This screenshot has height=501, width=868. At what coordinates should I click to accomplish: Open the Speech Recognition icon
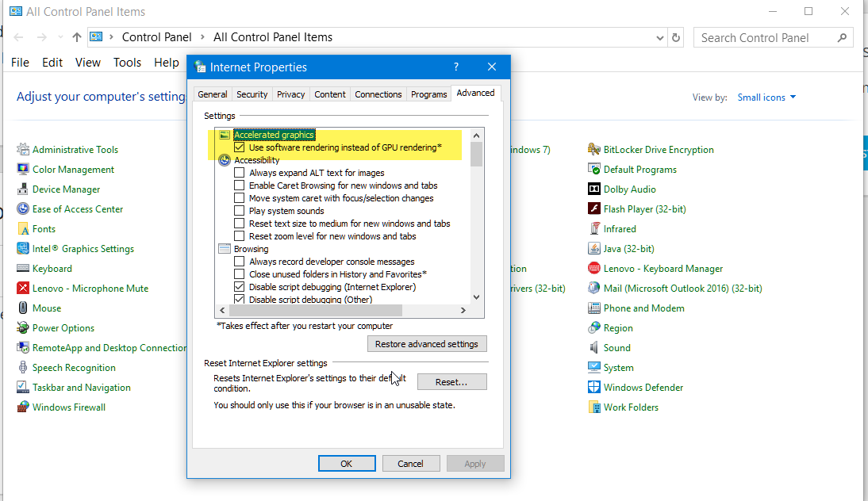(x=23, y=368)
